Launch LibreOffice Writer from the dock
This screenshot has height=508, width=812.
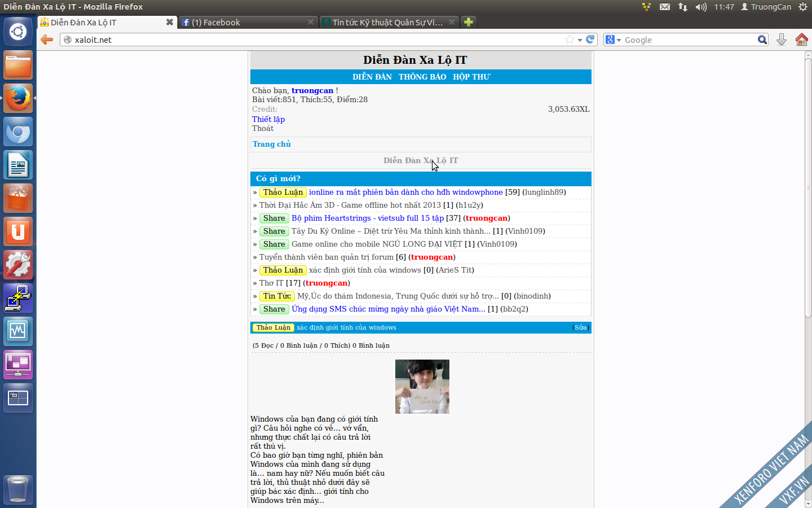[x=18, y=165]
